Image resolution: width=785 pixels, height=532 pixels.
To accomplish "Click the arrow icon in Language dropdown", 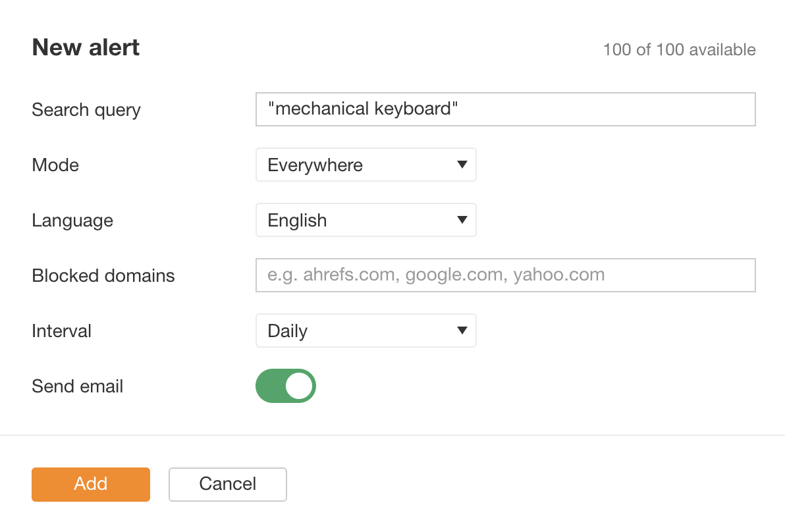I will click(x=462, y=220).
